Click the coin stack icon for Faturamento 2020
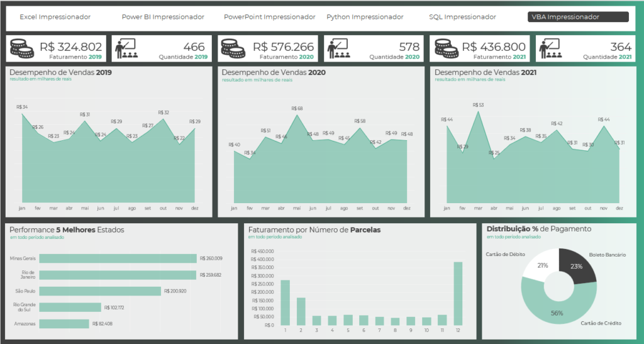644x344 pixels. 233,48
